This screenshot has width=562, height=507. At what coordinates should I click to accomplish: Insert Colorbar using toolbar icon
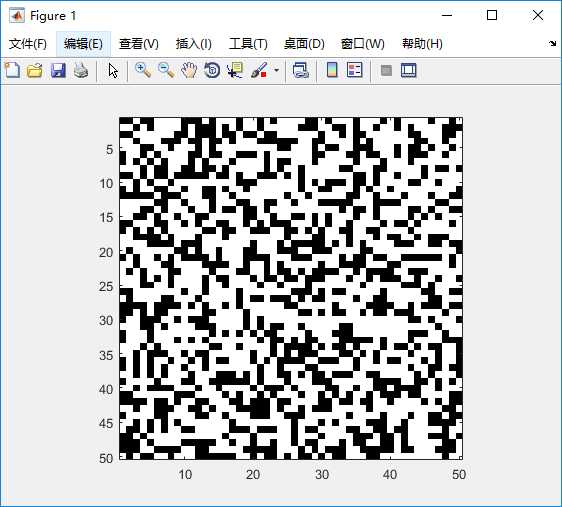[332, 70]
